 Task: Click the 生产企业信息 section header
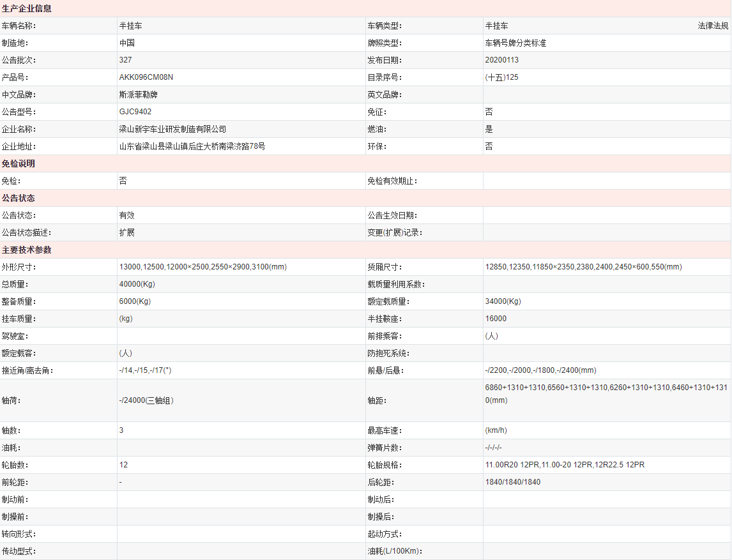pos(27,9)
